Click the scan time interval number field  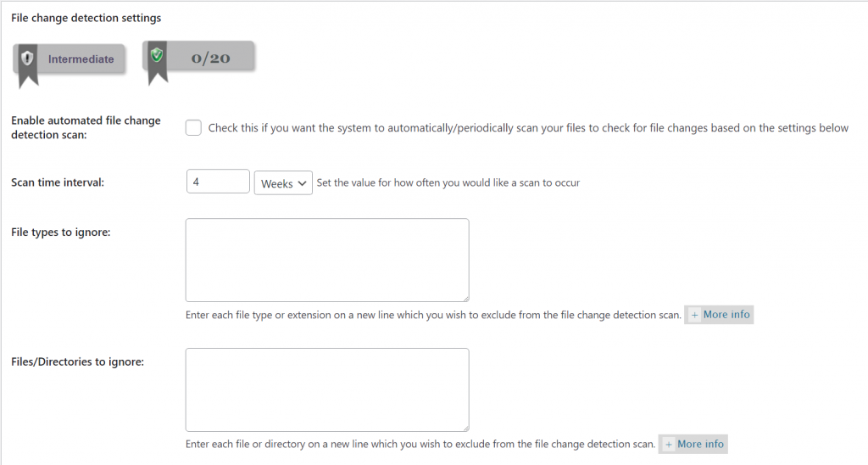tap(218, 182)
